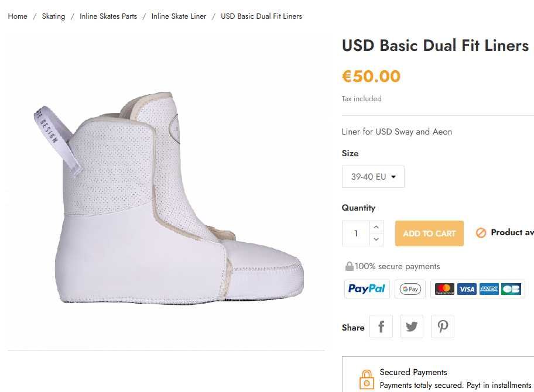Share product on Facebook
The width and height of the screenshot is (534, 392).
(x=381, y=327)
